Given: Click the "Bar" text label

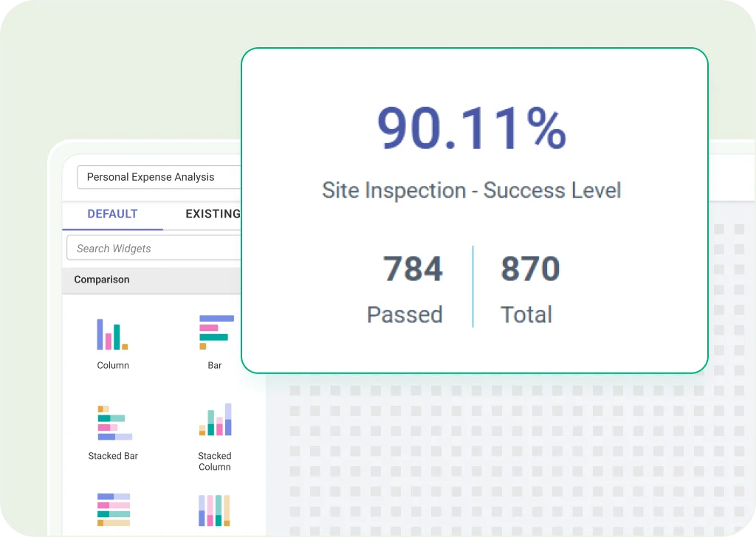Looking at the screenshot, I should pos(215,366).
